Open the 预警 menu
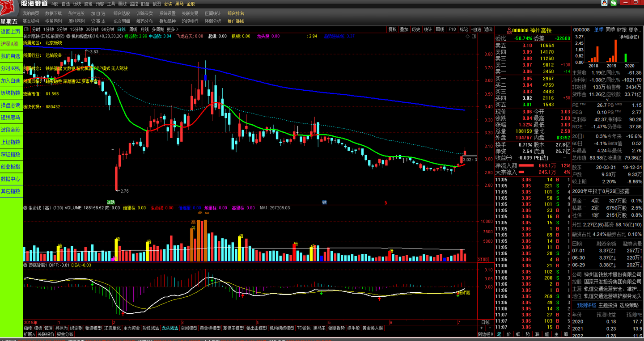644x341 pixels. coord(100,3)
